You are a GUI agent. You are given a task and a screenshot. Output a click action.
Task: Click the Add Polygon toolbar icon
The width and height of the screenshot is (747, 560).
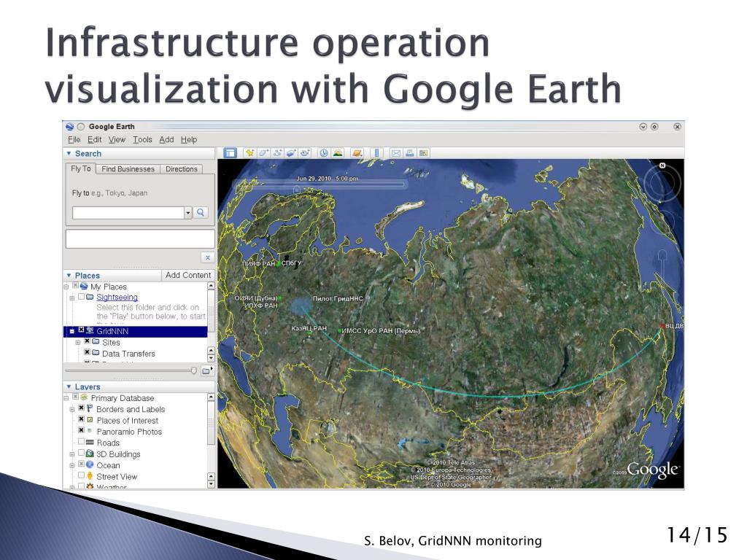click(x=263, y=153)
